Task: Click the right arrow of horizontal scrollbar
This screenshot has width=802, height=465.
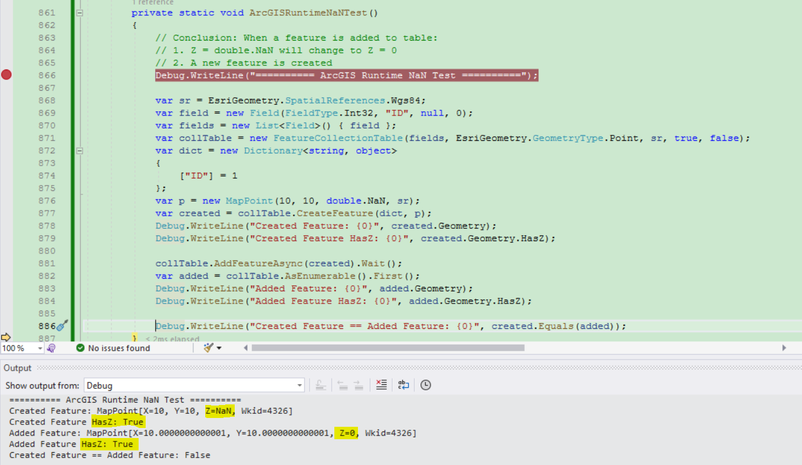Action: 784,348
